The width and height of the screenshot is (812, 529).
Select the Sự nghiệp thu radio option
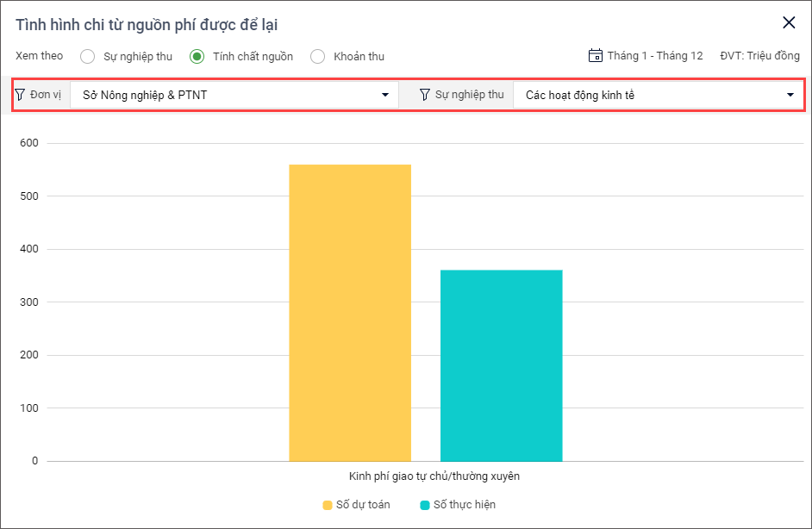pyautogui.click(x=87, y=57)
